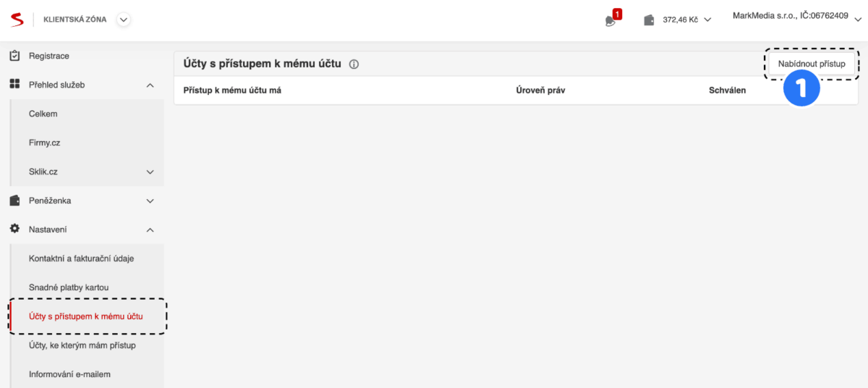Open the Klientská zóna dropdown arrow
The height and width of the screenshot is (388, 868).
tap(124, 20)
